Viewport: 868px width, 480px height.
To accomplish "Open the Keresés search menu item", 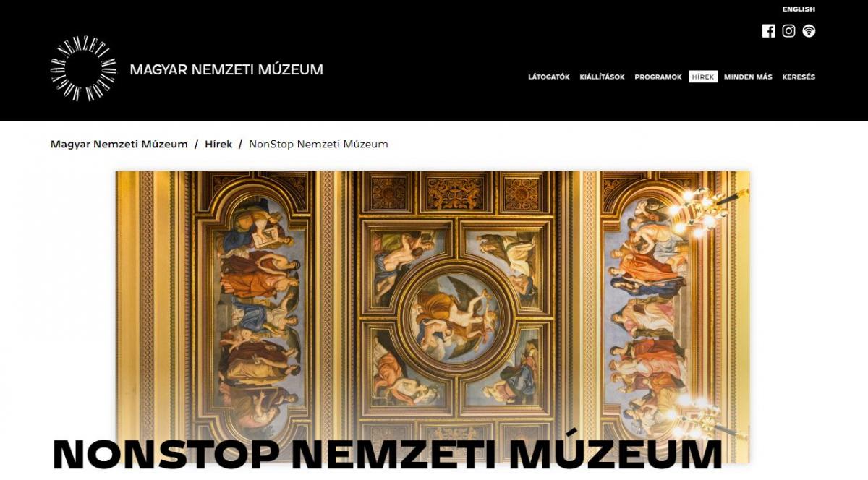I will coord(799,77).
